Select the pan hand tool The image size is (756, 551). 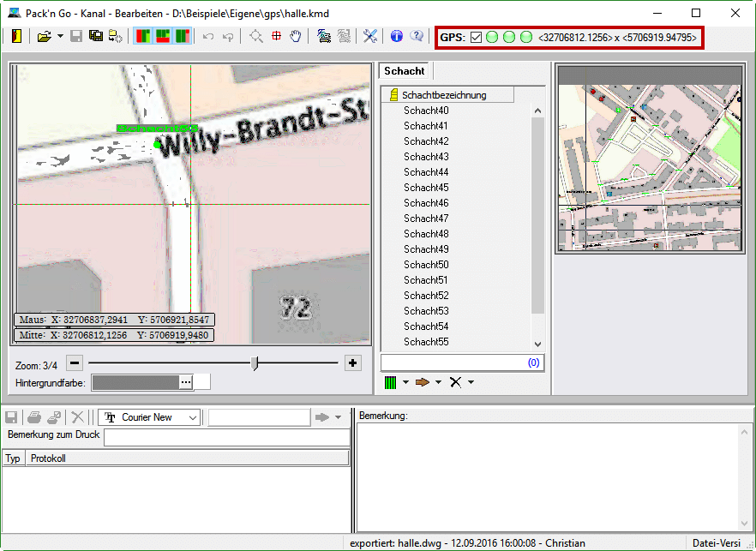pyautogui.click(x=296, y=36)
